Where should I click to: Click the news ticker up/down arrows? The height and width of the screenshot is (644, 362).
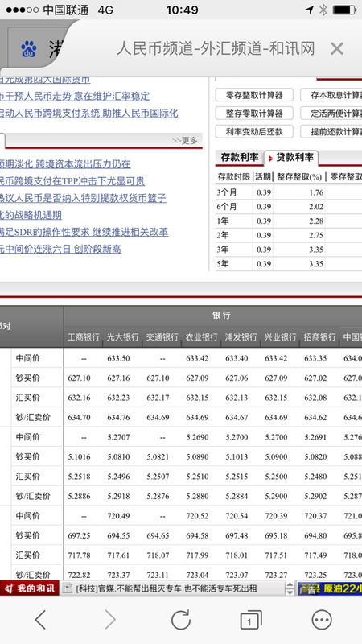point(290,588)
